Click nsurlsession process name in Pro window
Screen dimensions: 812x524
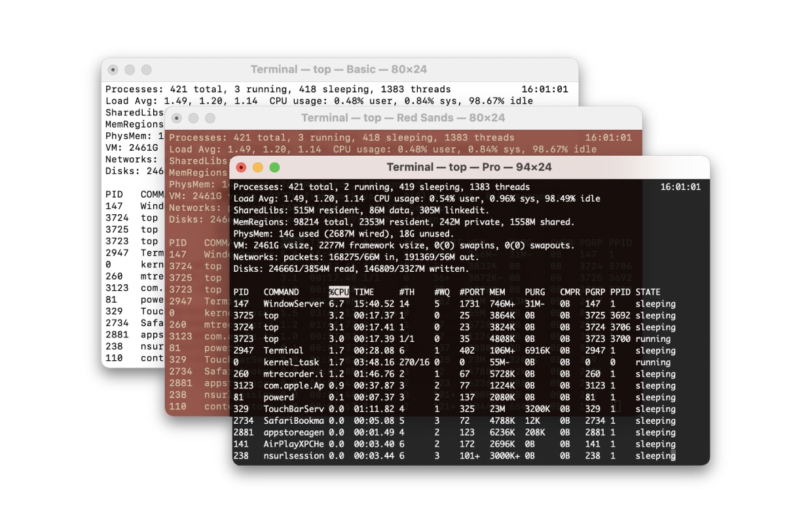(293, 456)
